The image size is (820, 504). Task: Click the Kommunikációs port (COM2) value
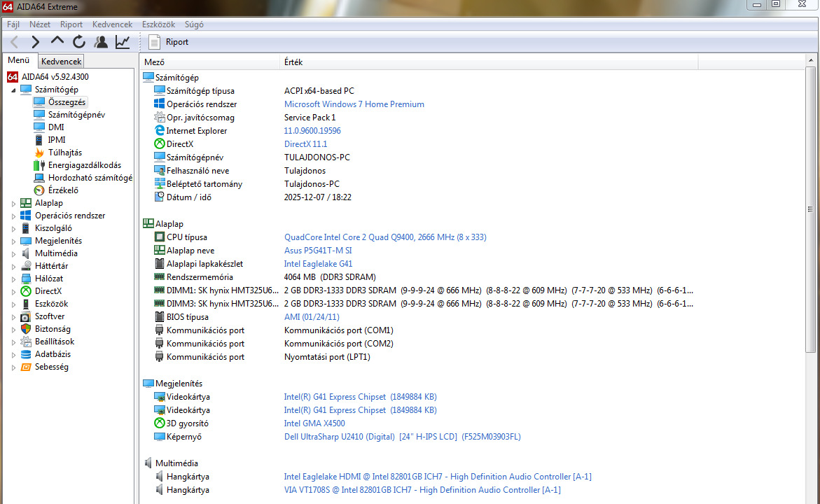point(338,344)
